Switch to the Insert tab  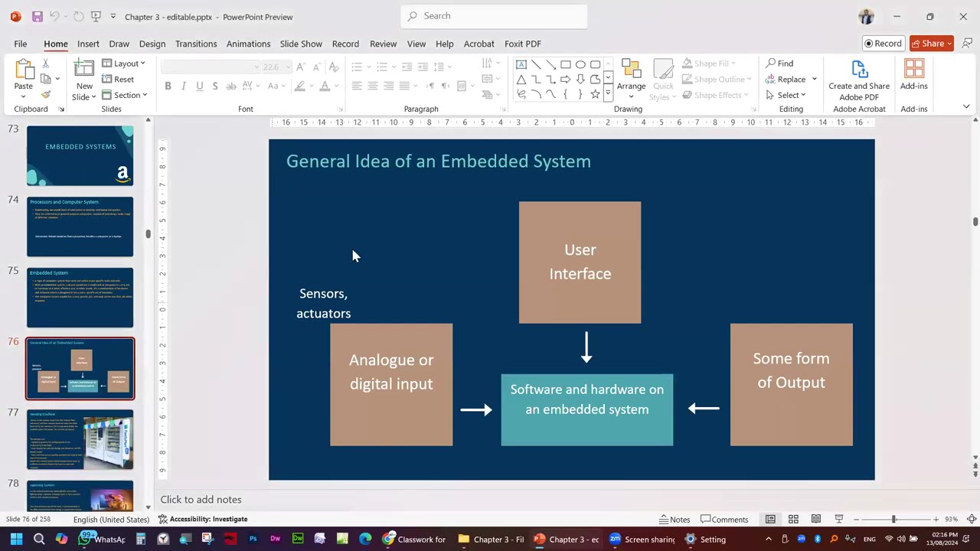click(x=88, y=44)
